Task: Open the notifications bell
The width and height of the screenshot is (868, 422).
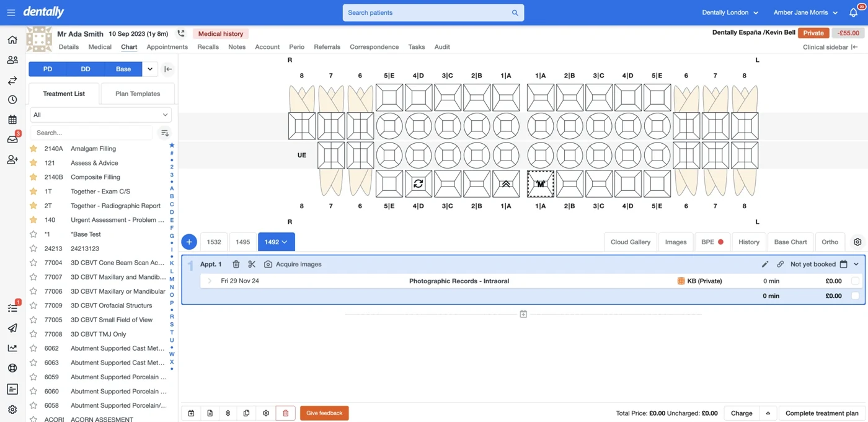Action: click(x=854, y=12)
